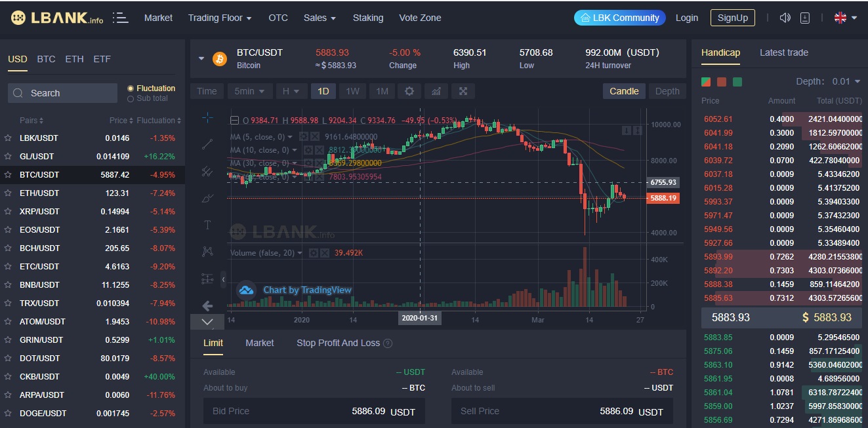868x428 pixels.
Task: Select the trend line drawing tool
Action: click(x=207, y=144)
